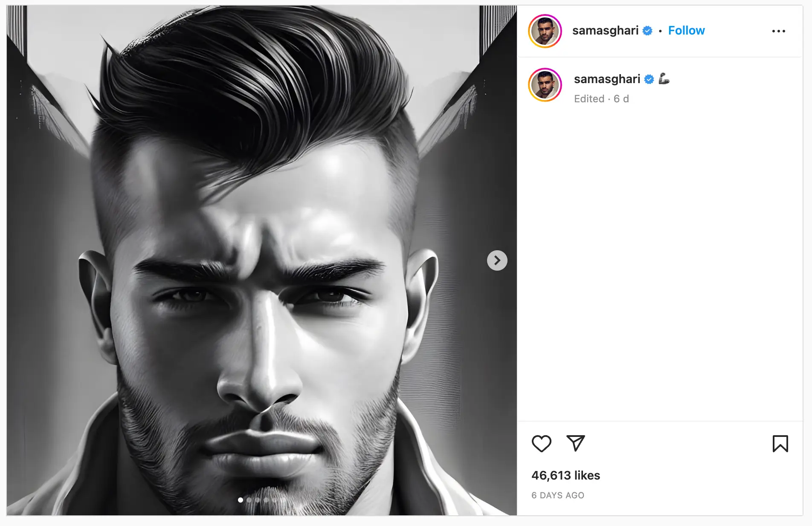Image resolution: width=812 pixels, height=526 pixels.
Task: Click the verified badge in the caption
Action: pos(649,79)
